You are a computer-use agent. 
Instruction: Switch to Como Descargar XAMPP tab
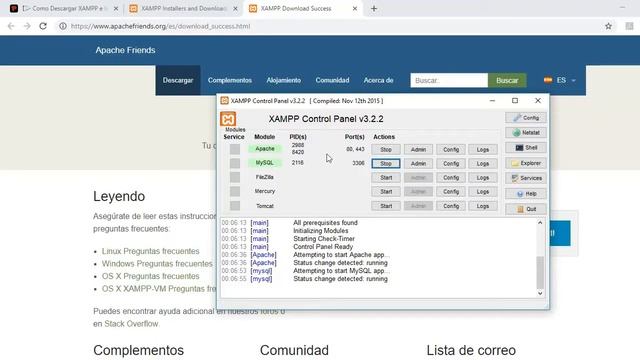coord(63,9)
